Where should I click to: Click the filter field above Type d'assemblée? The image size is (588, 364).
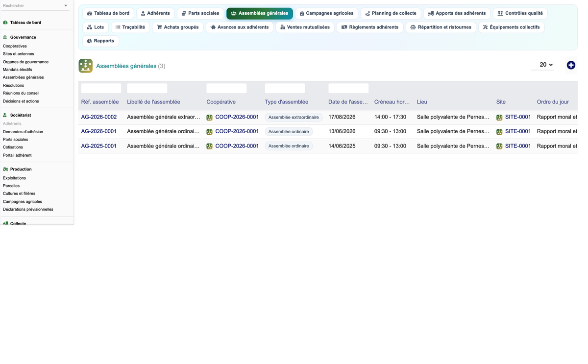[x=285, y=88]
